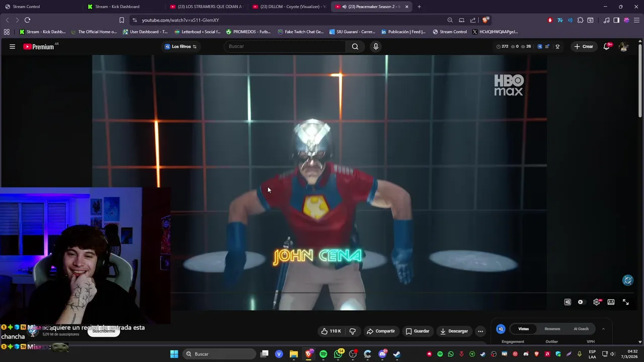Like the video showing 110 K
Viewport: 644px width, 362px height.
pyautogui.click(x=331, y=331)
